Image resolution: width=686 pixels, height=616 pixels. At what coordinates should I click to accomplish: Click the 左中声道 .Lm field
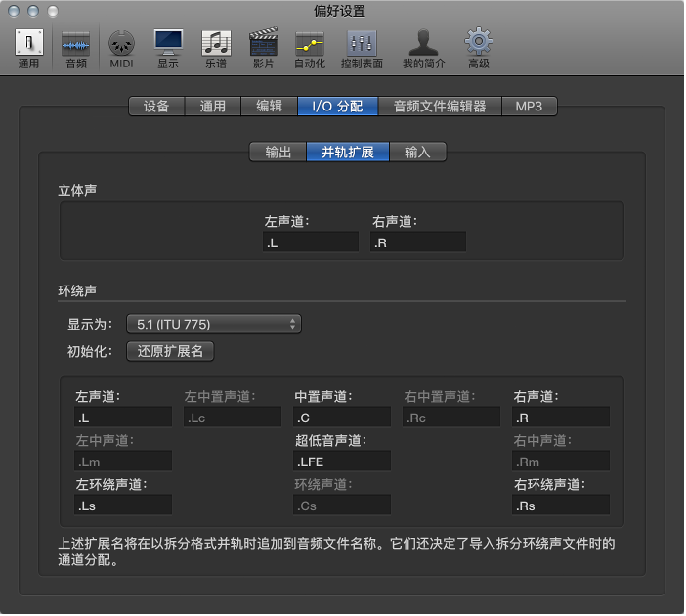click(123, 462)
